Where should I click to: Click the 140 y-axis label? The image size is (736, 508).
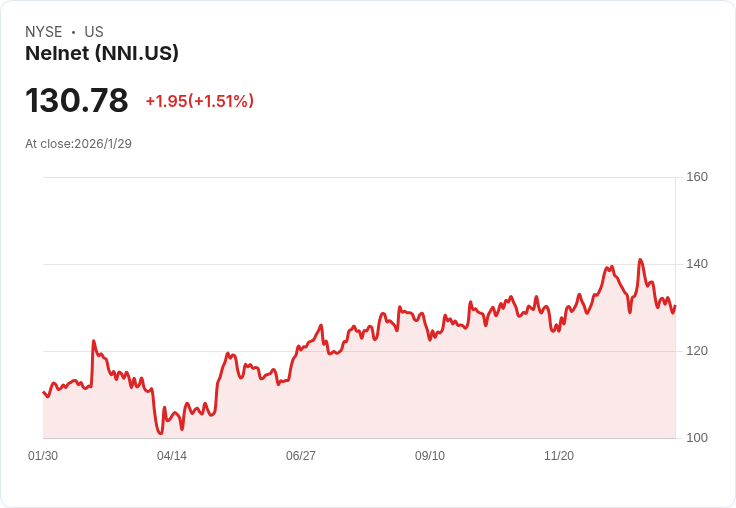pos(697,264)
